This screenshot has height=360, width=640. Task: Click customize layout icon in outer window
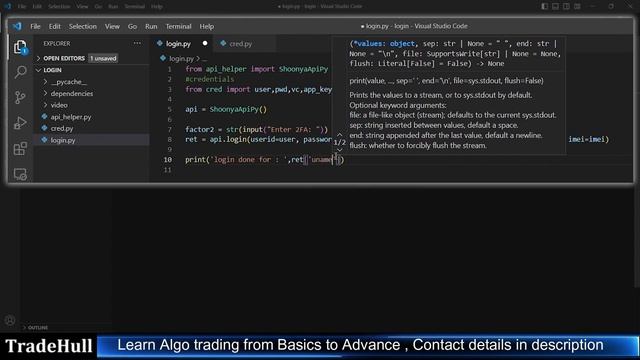click(x=577, y=6)
